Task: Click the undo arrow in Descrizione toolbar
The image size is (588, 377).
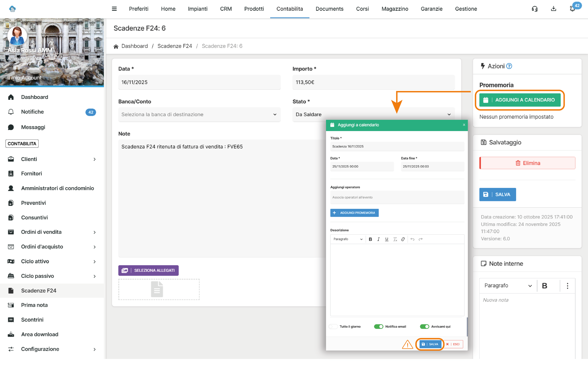Action: tap(412, 239)
